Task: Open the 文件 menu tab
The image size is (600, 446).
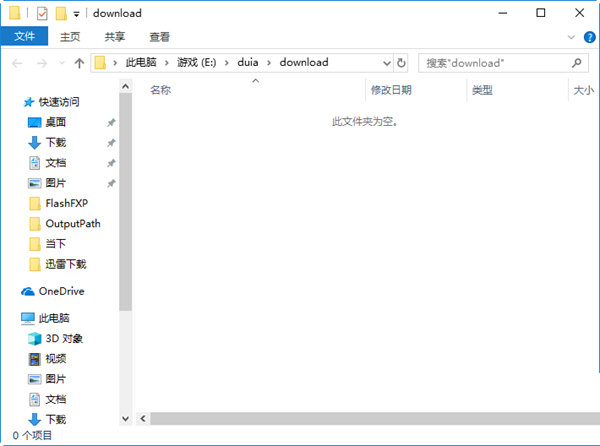Action: [24, 36]
